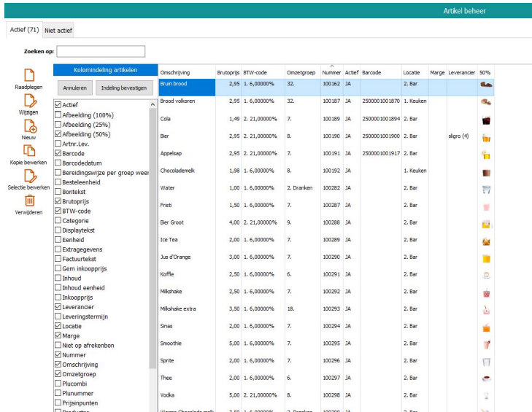Check the Eenheid column checkbox
Viewport: 532px width, 412px height.
point(58,240)
